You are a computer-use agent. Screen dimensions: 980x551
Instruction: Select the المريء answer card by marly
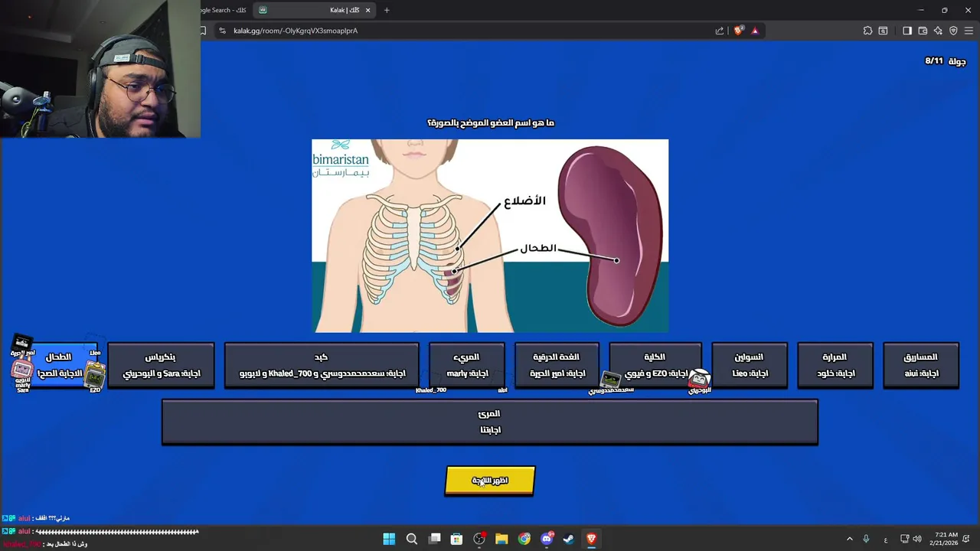coord(467,365)
